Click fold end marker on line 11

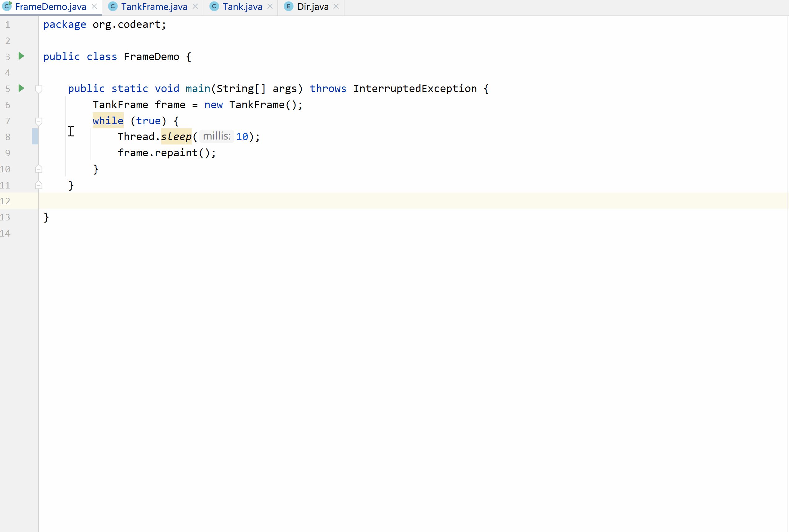point(39,185)
